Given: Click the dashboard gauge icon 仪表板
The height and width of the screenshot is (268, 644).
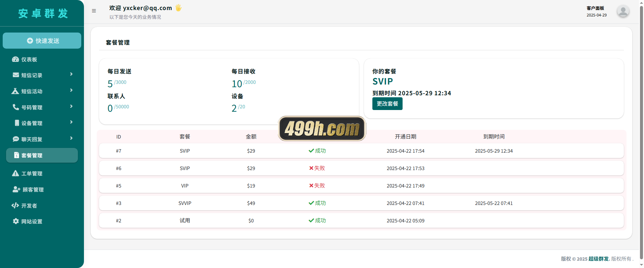Looking at the screenshot, I should tap(15, 59).
